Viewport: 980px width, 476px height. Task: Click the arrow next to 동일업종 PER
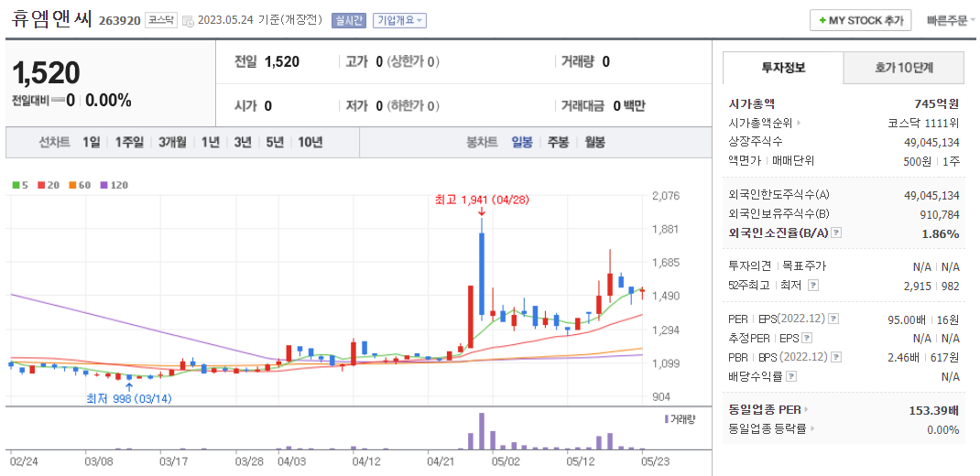(x=806, y=410)
